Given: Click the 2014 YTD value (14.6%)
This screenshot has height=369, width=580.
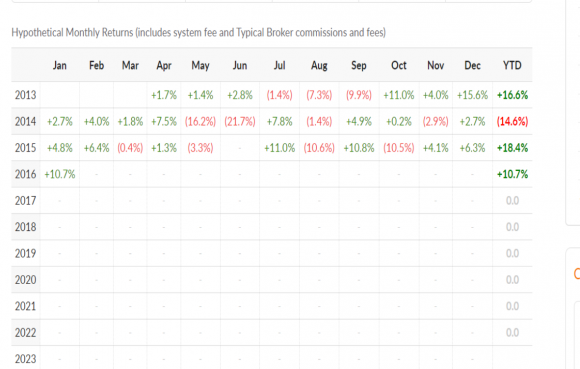Looking at the screenshot, I should tap(512, 121).
